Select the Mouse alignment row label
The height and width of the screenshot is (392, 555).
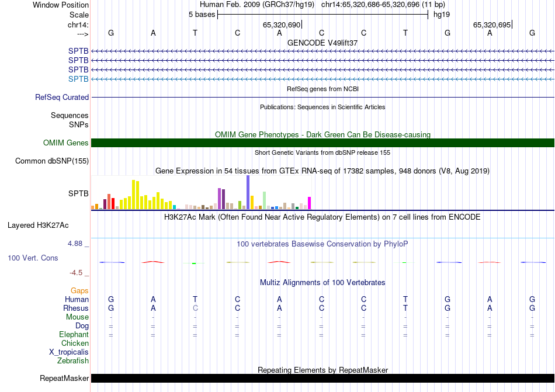click(77, 317)
